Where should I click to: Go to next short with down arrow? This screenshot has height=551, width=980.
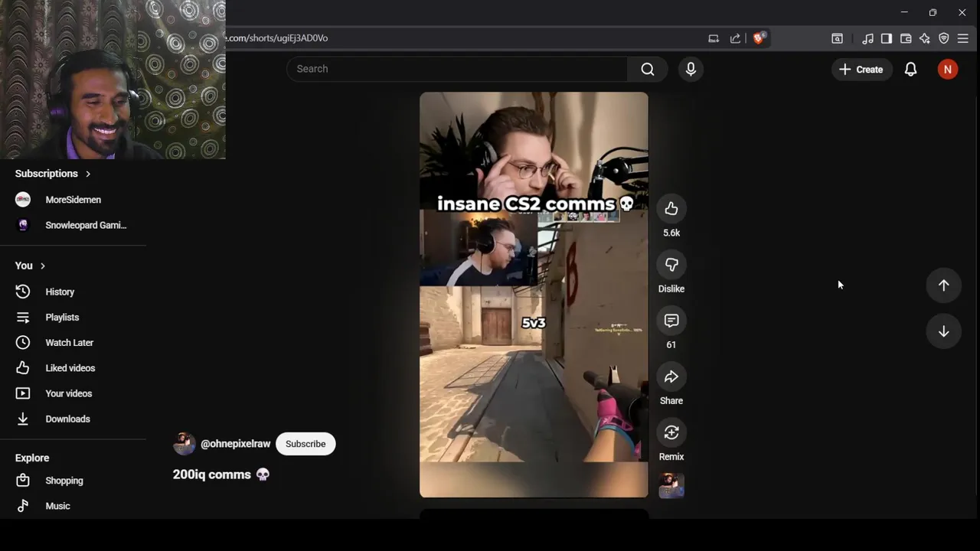[x=943, y=331]
